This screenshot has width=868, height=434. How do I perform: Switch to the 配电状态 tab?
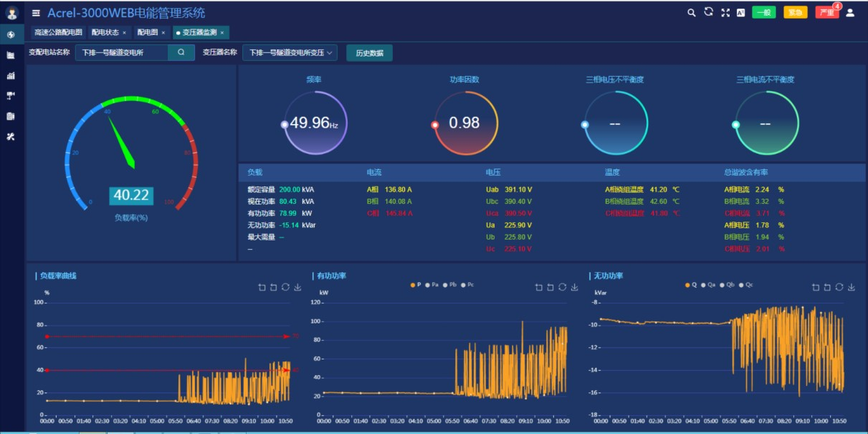105,32
